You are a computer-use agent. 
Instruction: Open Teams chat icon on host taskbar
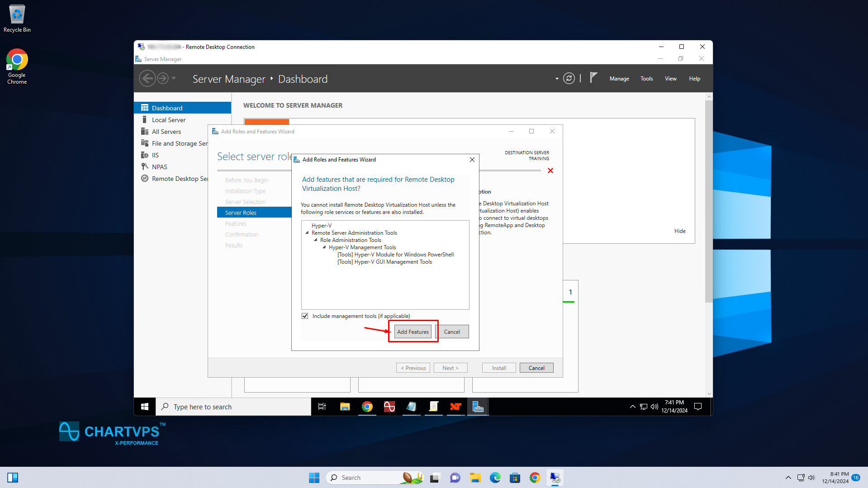coord(455,478)
